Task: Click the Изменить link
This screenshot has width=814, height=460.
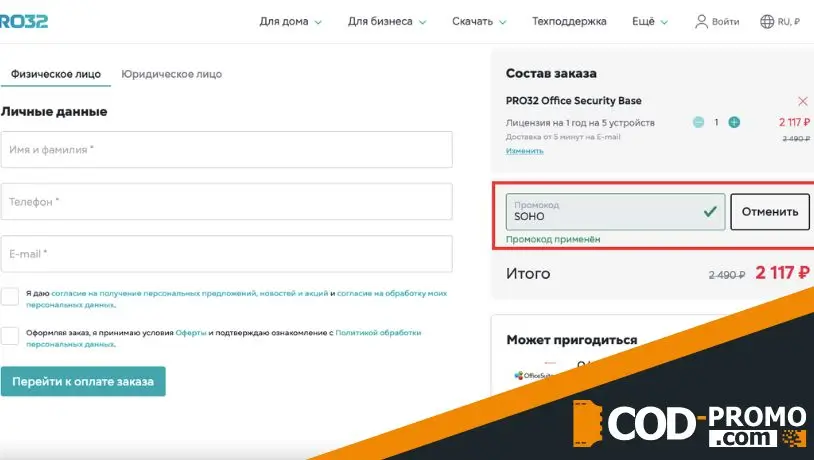Action: point(524,151)
